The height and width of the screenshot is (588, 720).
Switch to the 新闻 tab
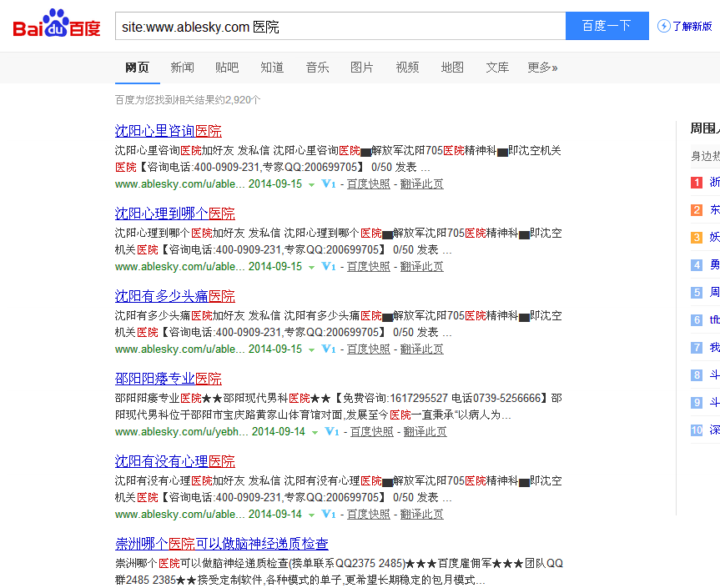[182, 68]
